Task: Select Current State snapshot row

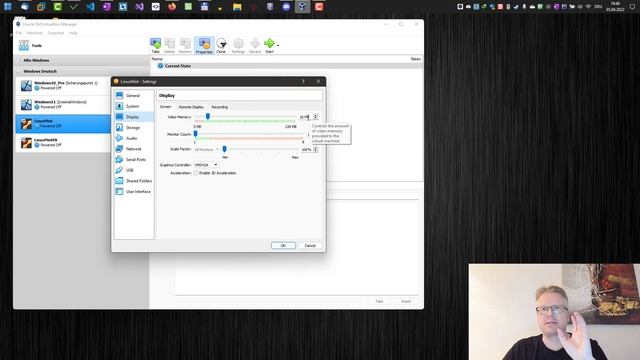Action: tap(288, 66)
